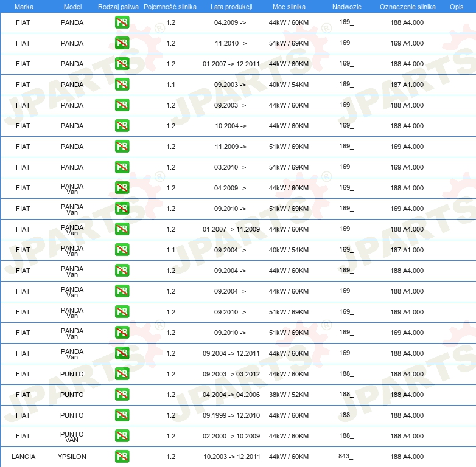The width and height of the screenshot is (476, 467).
Task: Click the 01.2007 -> 12.2011 date cell
Action: tap(231, 64)
